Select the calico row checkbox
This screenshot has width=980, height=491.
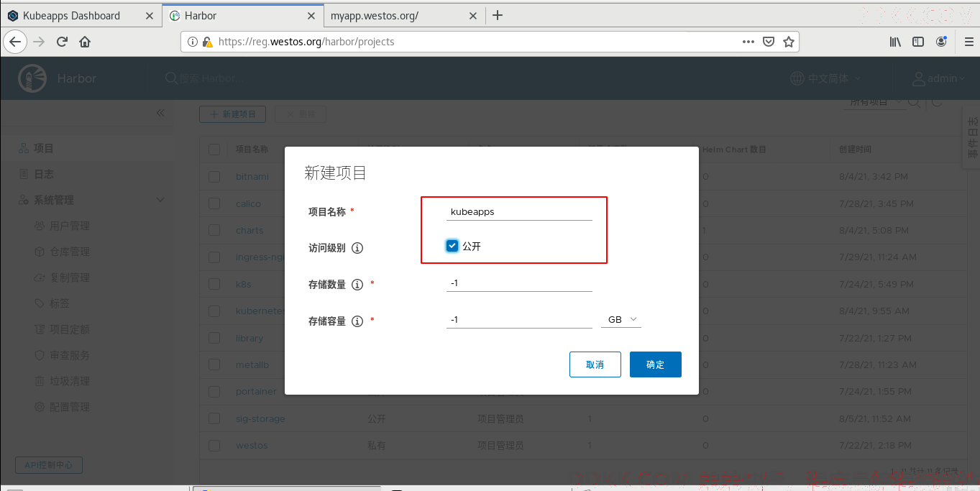214,203
